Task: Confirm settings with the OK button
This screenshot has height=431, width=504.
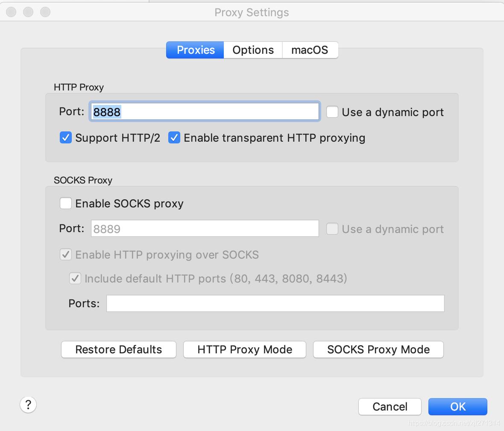Action: 458,407
